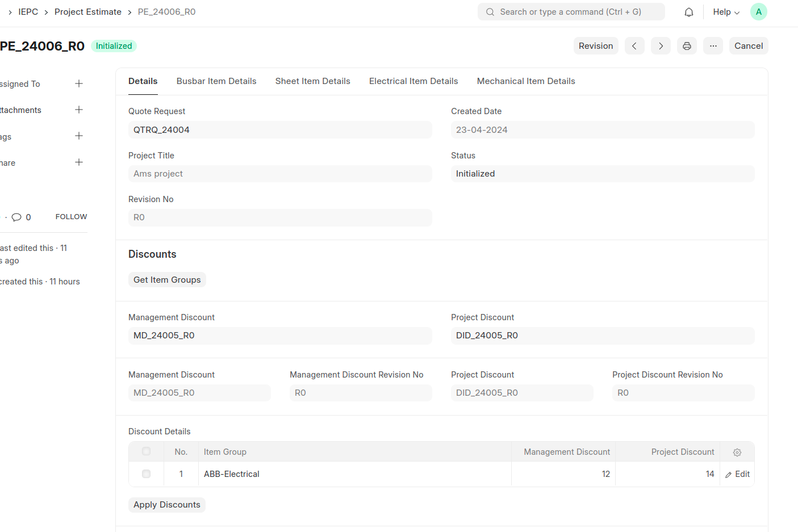
Task: Attach a file via the Attachments plus icon
Action: pyautogui.click(x=79, y=110)
